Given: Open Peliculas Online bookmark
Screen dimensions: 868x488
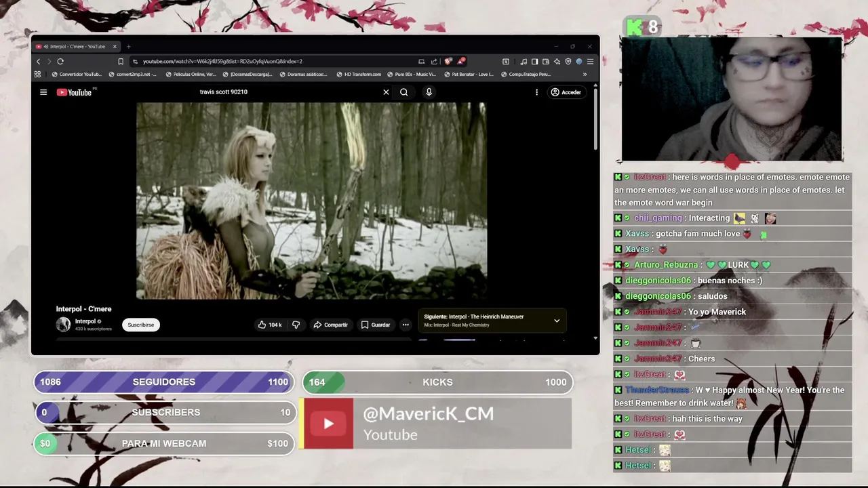Looking at the screenshot, I should (x=191, y=75).
